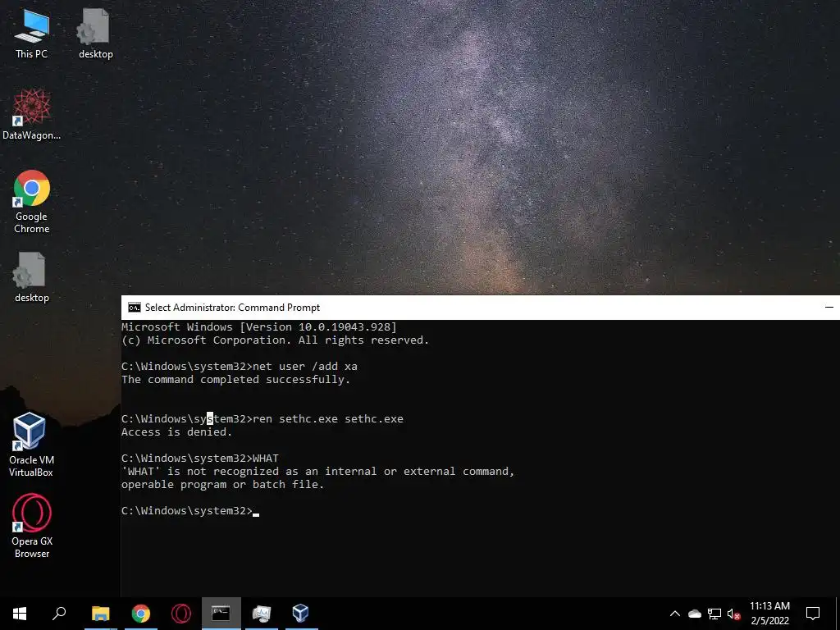Click the "'WHAT' is not recognized" error line
The width and height of the screenshot is (840, 630).
pyautogui.click(x=318, y=472)
